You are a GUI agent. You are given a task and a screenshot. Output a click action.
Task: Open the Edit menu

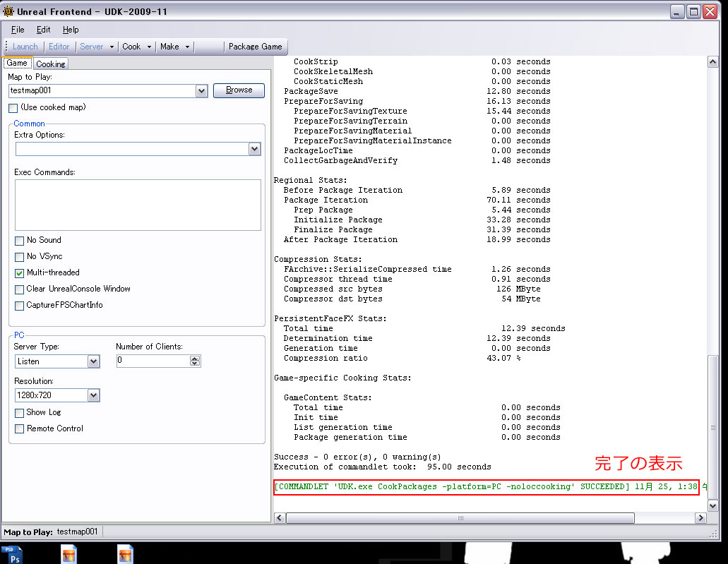pos(43,30)
